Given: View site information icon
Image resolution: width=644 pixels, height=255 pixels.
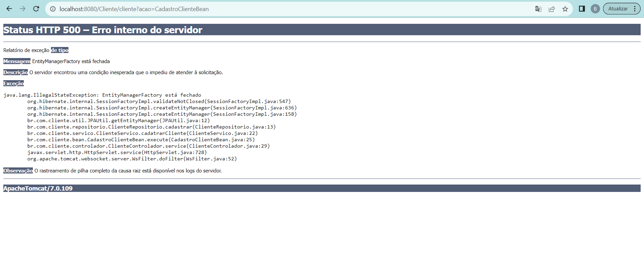Looking at the screenshot, I should [x=53, y=9].
